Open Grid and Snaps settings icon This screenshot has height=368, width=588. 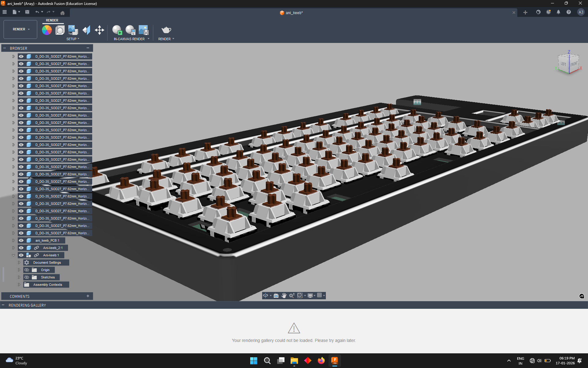[319, 295]
